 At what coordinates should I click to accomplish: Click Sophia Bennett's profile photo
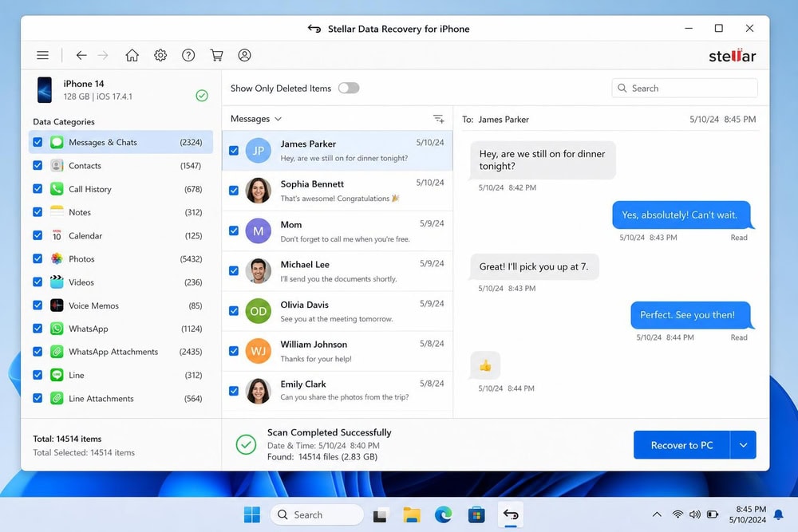click(x=258, y=191)
